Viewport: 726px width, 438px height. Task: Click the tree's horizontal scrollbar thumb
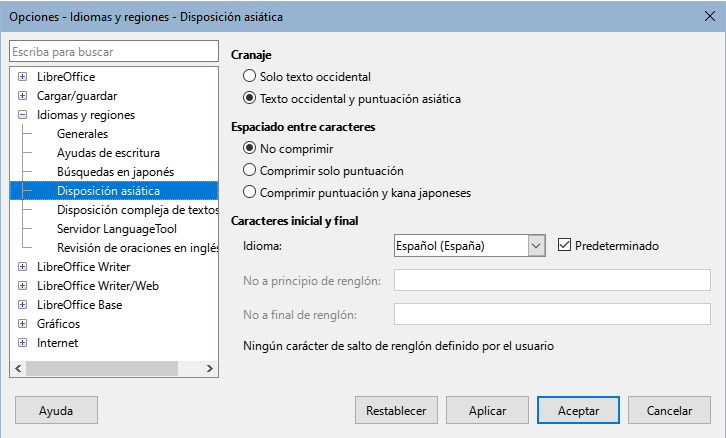point(102,369)
